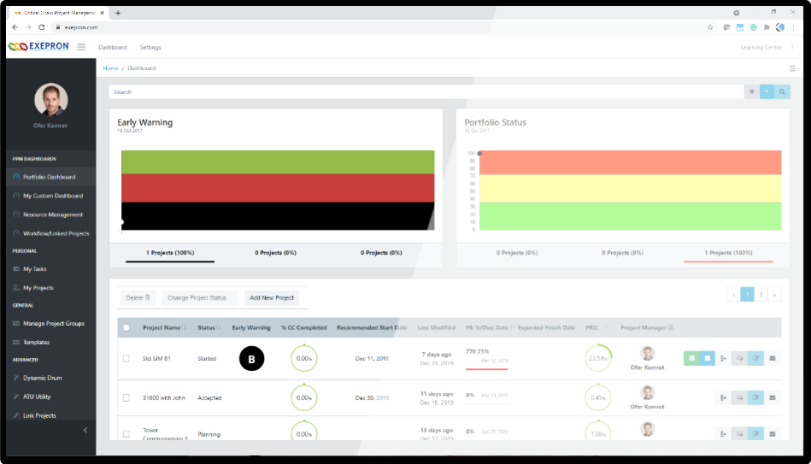Send email for 31000 with John
The image size is (811, 464).
[x=772, y=397]
